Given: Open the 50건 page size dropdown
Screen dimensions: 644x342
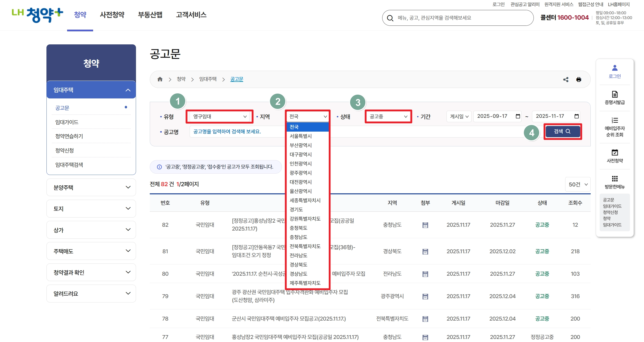Looking at the screenshot, I should pos(578,184).
